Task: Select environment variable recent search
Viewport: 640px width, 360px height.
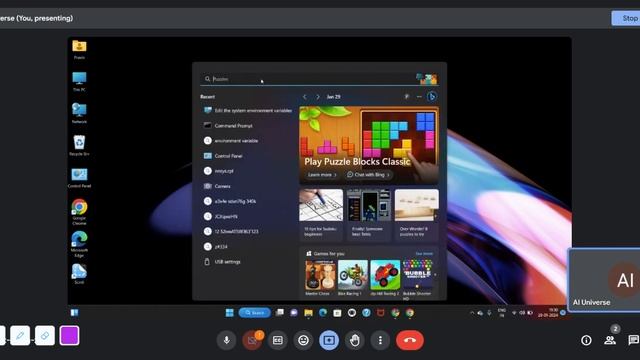Action: click(248, 141)
